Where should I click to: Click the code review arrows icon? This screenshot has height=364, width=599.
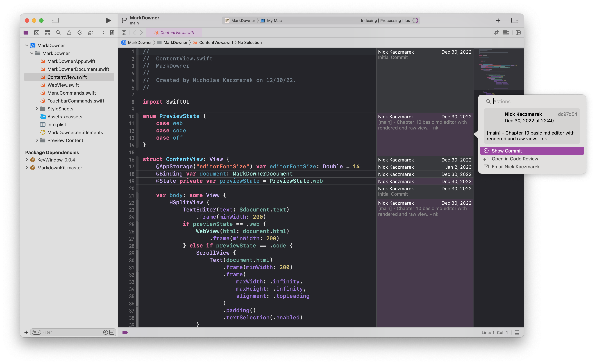[x=496, y=33]
